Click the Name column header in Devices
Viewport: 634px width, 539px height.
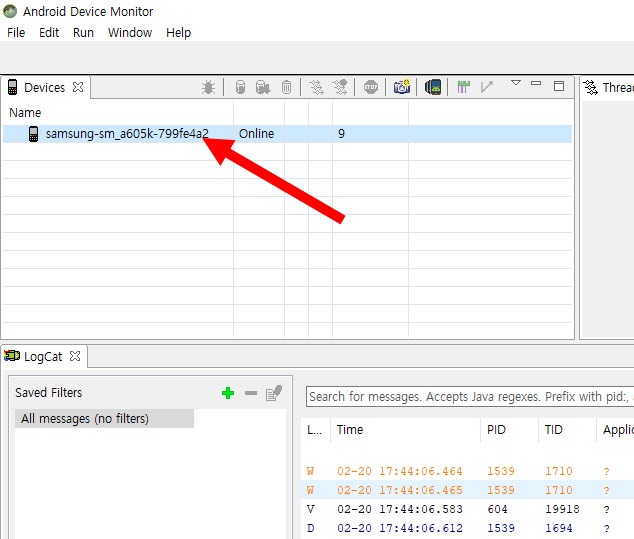point(25,112)
